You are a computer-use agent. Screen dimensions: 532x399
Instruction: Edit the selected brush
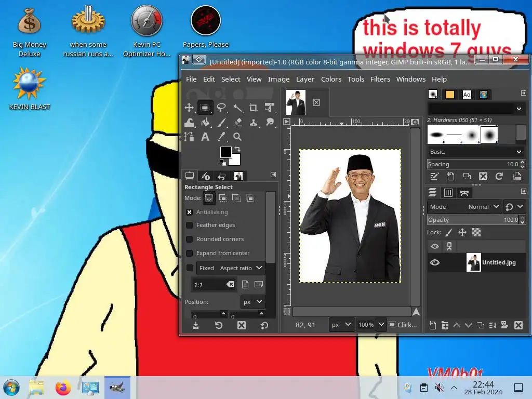coord(434,177)
